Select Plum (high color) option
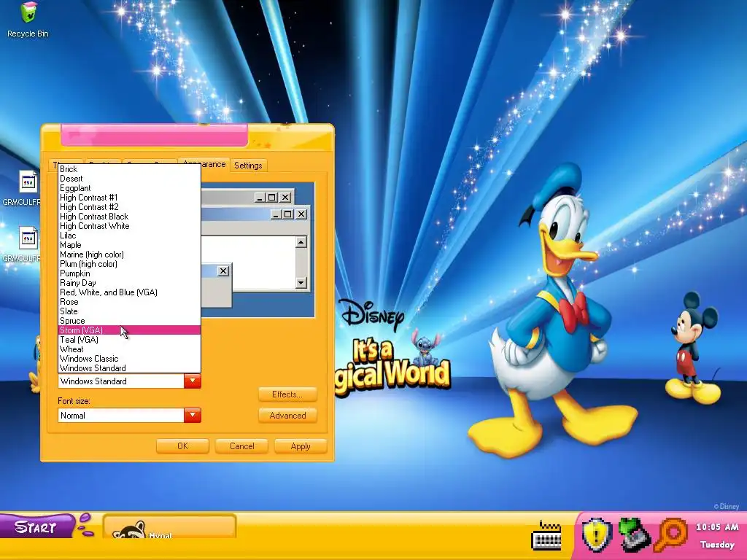This screenshot has height=560, width=747. click(x=129, y=264)
